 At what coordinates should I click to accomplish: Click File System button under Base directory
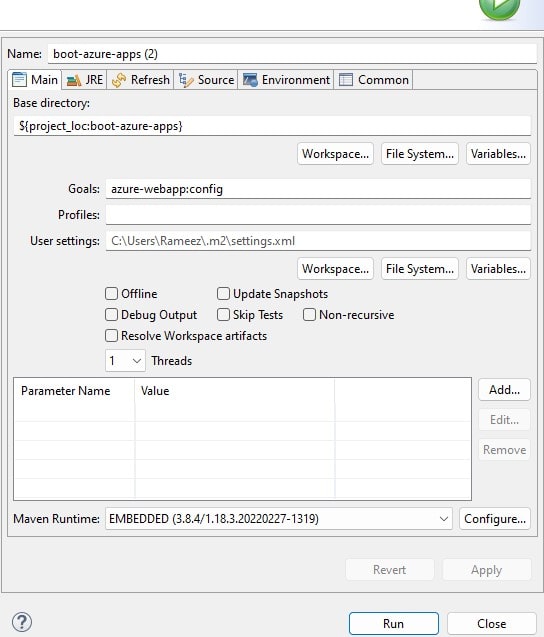pyautogui.click(x=420, y=154)
